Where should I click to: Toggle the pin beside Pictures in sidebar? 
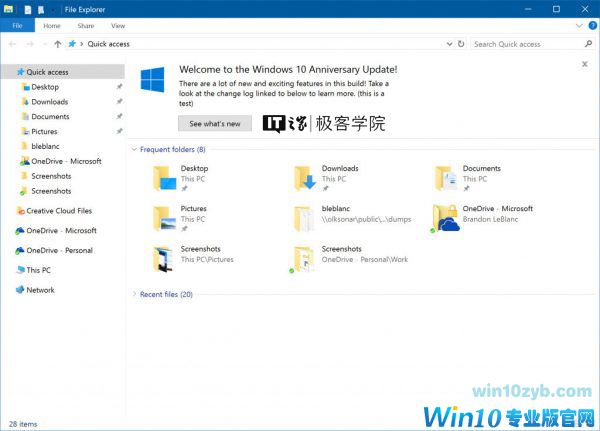(119, 131)
